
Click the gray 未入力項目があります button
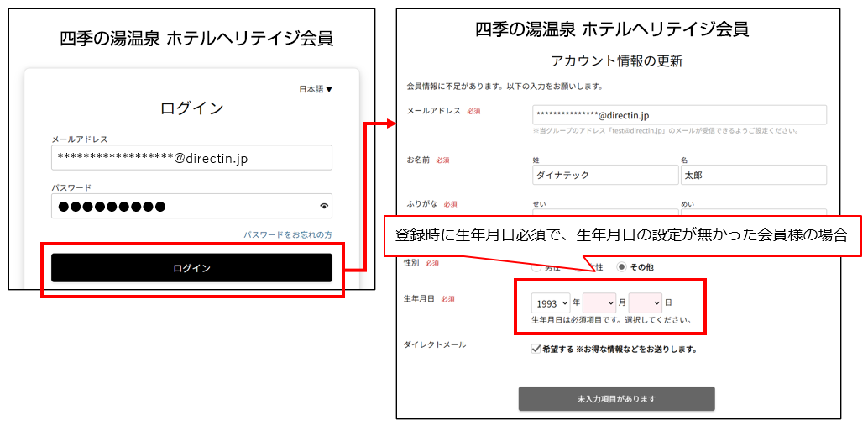[616, 398]
